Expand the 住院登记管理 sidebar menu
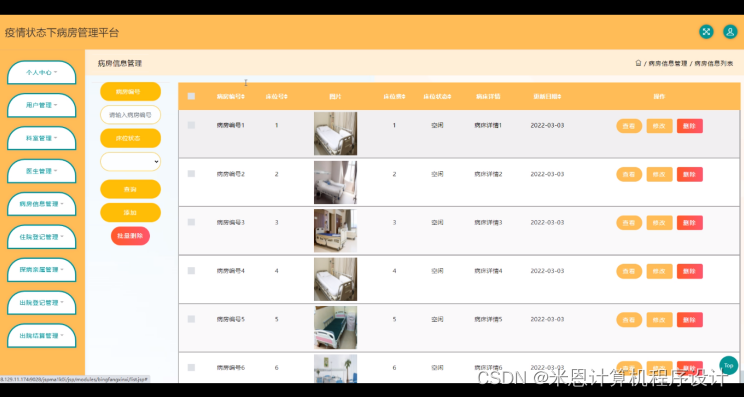The height and width of the screenshot is (397, 744). (x=42, y=237)
